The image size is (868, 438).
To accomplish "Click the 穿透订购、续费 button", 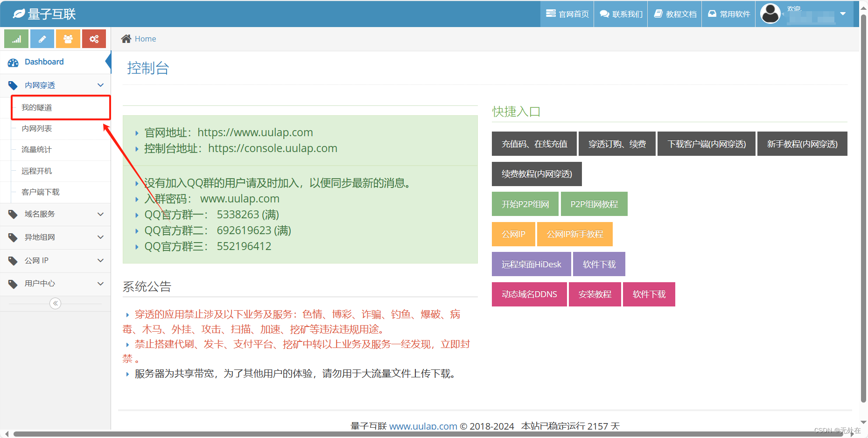I will [617, 144].
